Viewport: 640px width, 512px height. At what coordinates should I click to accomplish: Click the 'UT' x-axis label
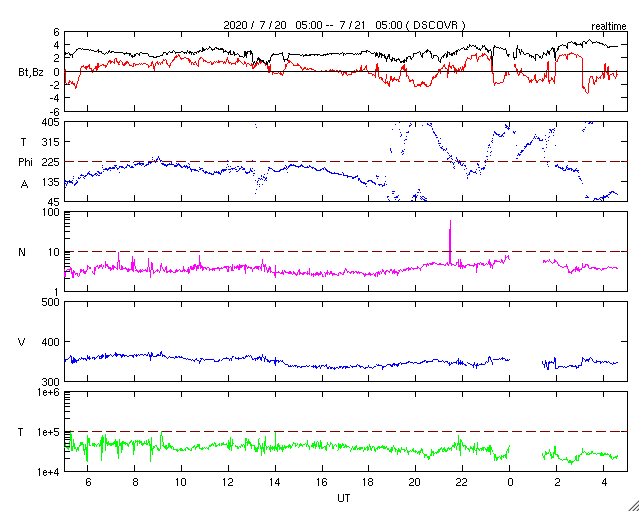pyautogui.click(x=344, y=498)
